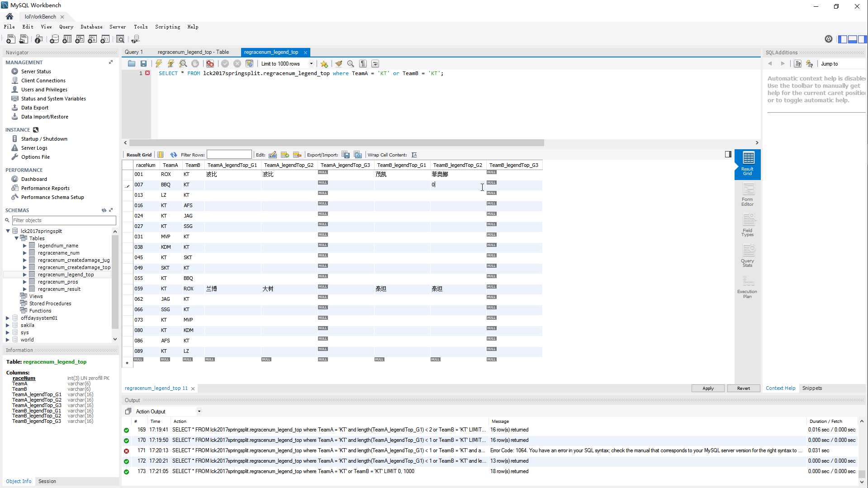Execute the query with the lightning bolt icon
868x488 pixels.
(x=159, y=64)
